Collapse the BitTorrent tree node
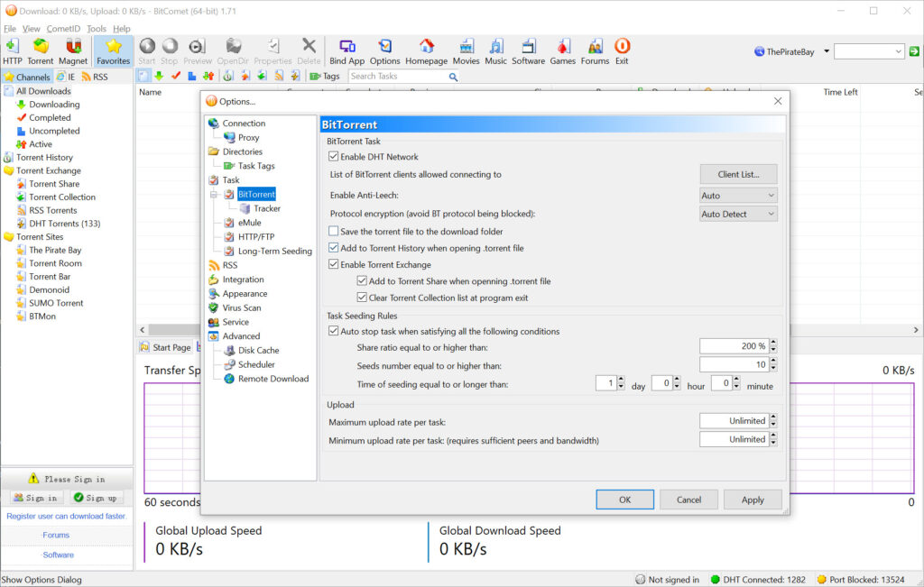Screen dimensions: 924x587 click(215, 194)
